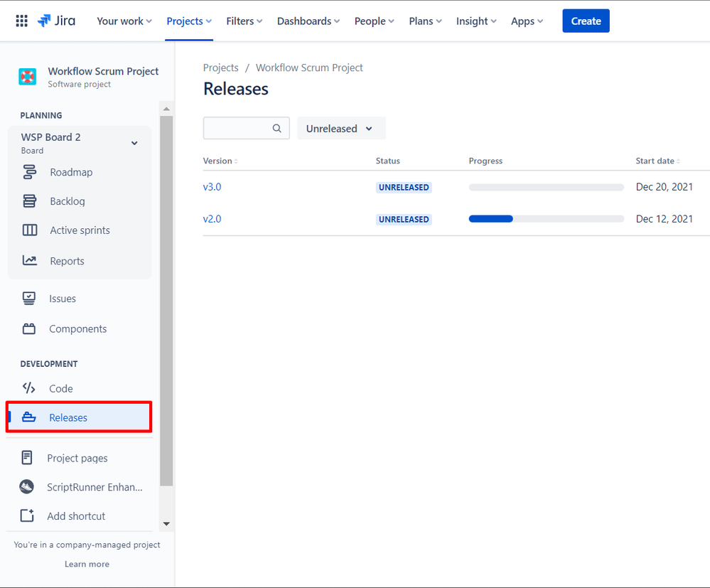710x588 pixels.
Task: Open the Roadmap icon in sidebar
Action: pos(29,172)
